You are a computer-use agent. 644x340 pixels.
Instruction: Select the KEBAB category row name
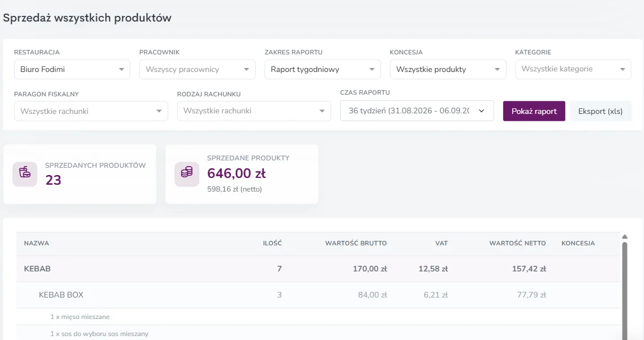37,269
